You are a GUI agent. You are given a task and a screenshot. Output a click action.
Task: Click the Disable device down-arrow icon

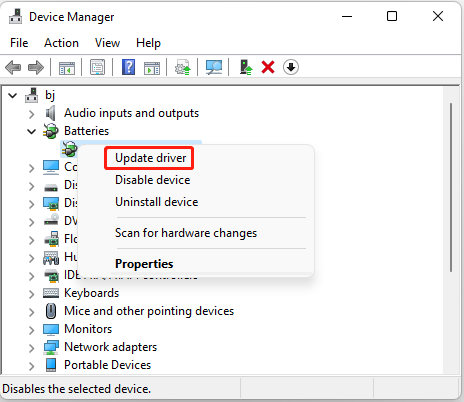tap(291, 67)
